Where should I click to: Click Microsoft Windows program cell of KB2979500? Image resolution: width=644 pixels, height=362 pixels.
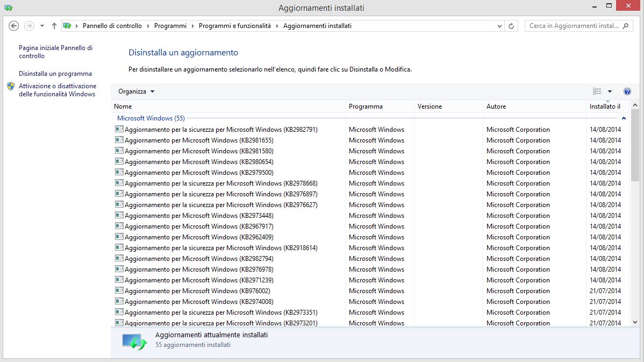point(377,173)
